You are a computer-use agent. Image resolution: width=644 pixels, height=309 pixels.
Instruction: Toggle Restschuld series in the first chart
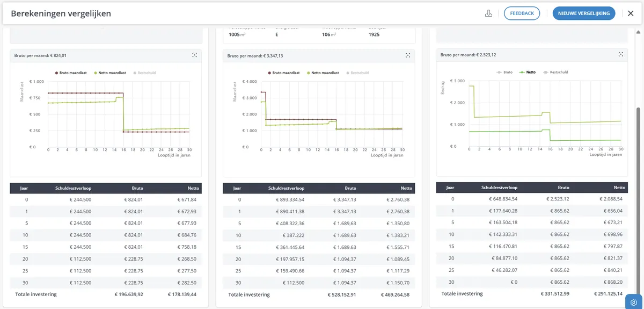pos(144,73)
